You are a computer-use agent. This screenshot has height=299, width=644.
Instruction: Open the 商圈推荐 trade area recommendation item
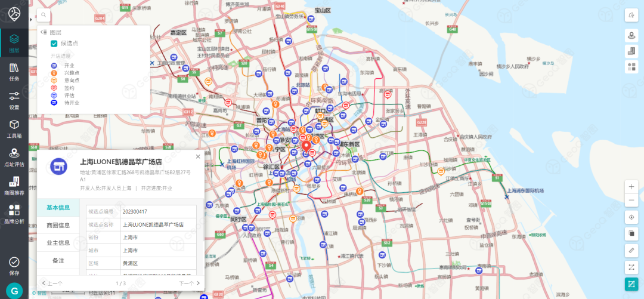14,186
